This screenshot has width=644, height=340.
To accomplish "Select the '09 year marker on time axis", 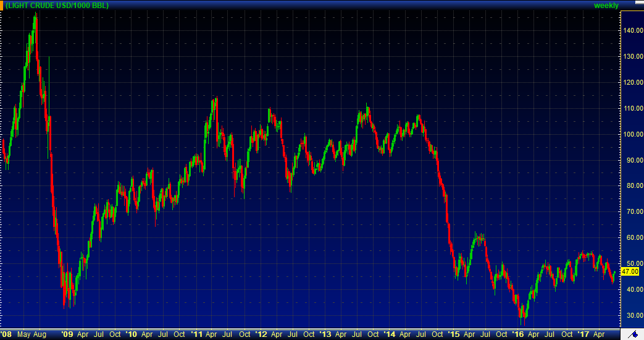I will click(x=67, y=334).
